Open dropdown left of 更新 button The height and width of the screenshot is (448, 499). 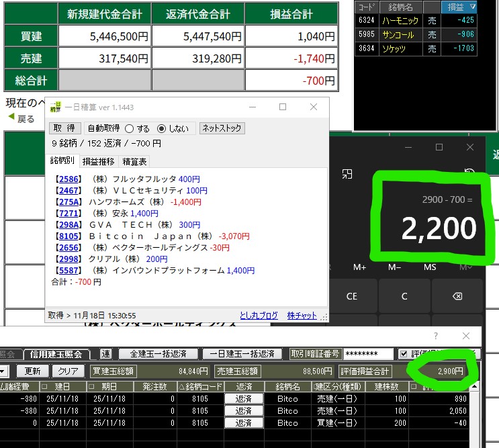4,371
